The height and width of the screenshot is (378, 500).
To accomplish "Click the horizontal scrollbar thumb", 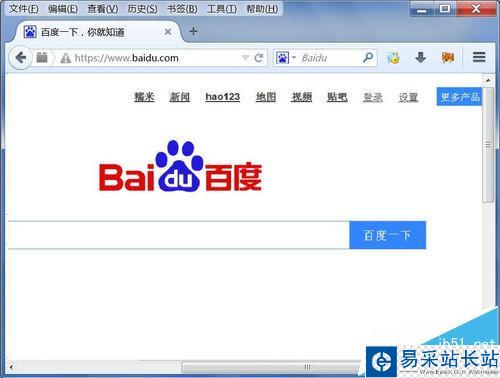I will tap(272, 367).
